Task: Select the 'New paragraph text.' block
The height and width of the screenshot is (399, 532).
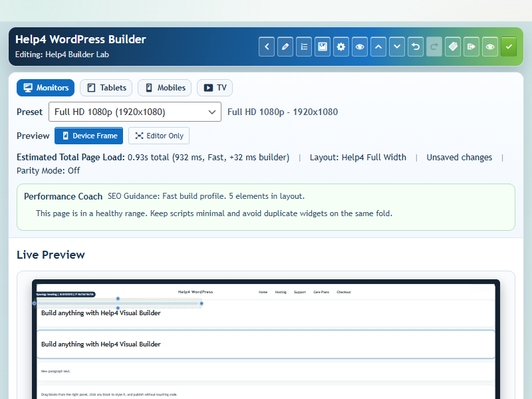Action: pyautogui.click(x=265, y=371)
